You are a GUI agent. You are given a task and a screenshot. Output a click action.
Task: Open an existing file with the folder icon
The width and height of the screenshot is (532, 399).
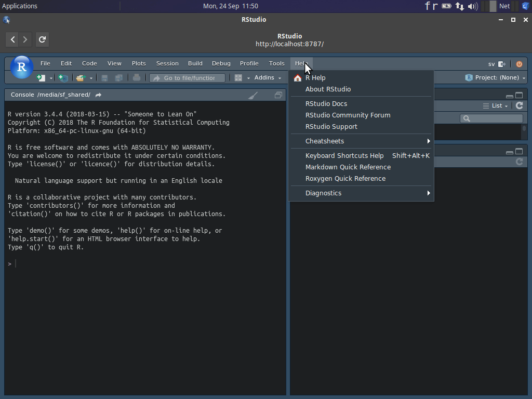pyautogui.click(x=81, y=78)
